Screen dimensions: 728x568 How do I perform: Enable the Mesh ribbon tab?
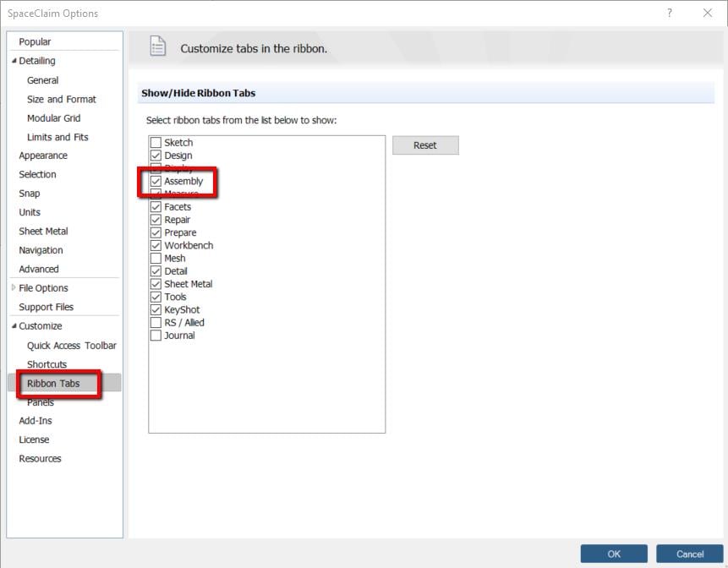click(156, 258)
